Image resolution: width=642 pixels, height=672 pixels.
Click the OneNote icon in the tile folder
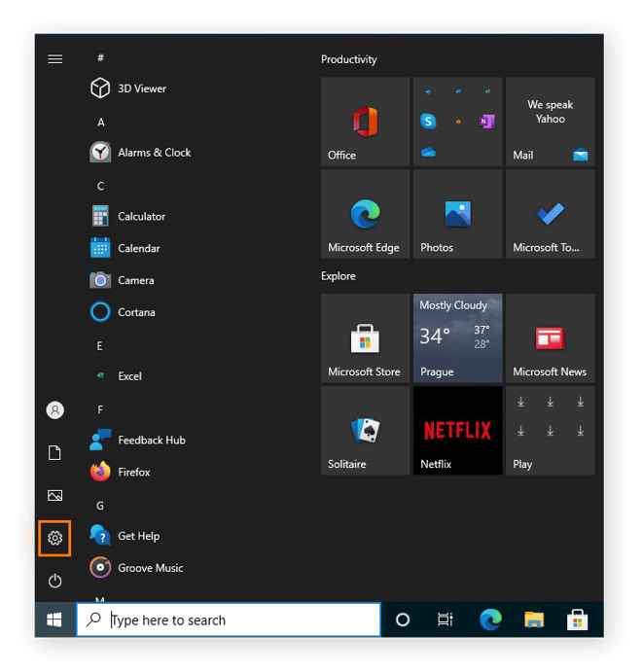click(x=487, y=122)
